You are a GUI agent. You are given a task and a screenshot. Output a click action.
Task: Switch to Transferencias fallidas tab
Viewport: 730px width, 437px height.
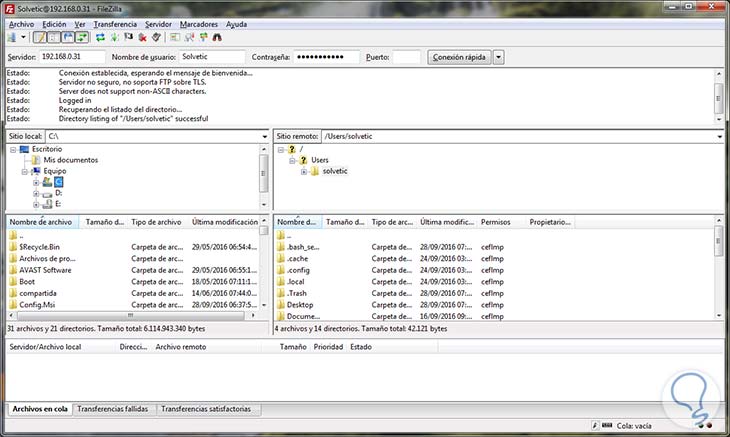pyautogui.click(x=113, y=409)
